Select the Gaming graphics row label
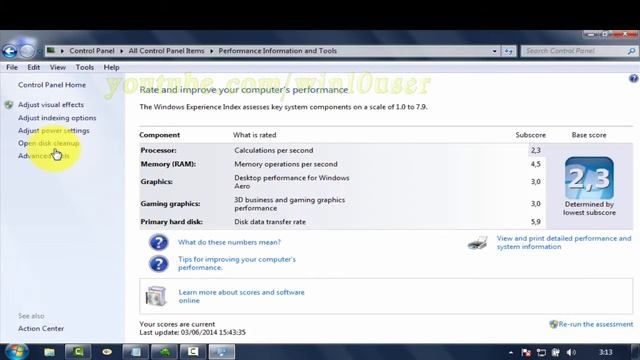This screenshot has height=360, width=640. pyautogui.click(x=170, y=204)
